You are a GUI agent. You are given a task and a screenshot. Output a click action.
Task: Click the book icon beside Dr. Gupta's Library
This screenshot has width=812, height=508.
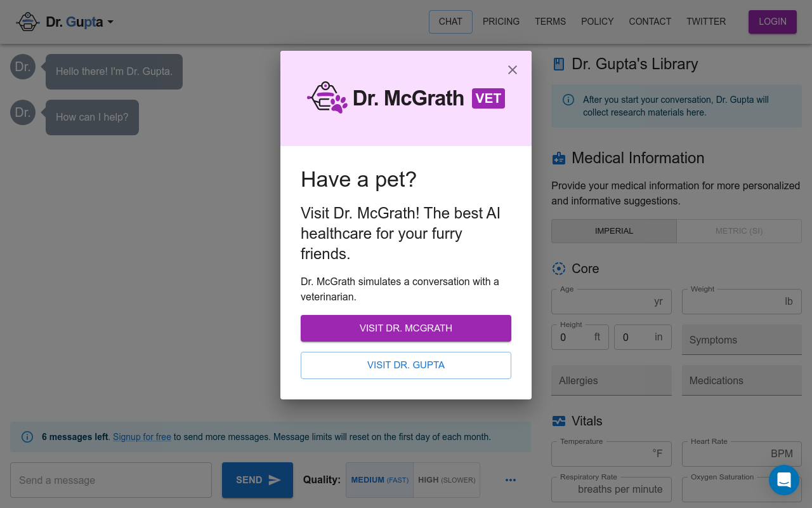pos(558,63)
